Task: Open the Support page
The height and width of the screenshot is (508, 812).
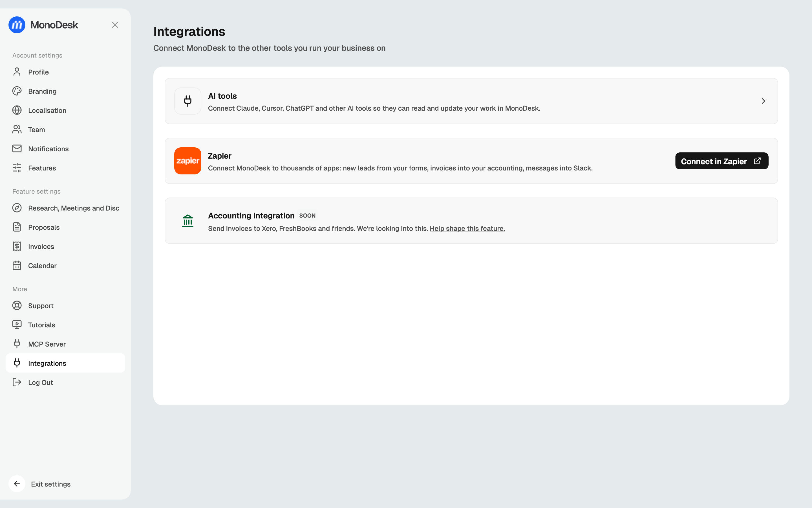Action: (65, 305)
